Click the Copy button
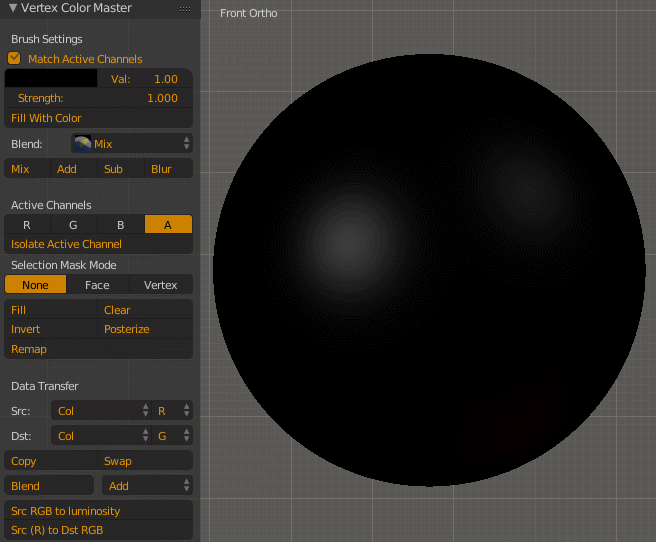The image size is (656, 542). tap(51, 460)
